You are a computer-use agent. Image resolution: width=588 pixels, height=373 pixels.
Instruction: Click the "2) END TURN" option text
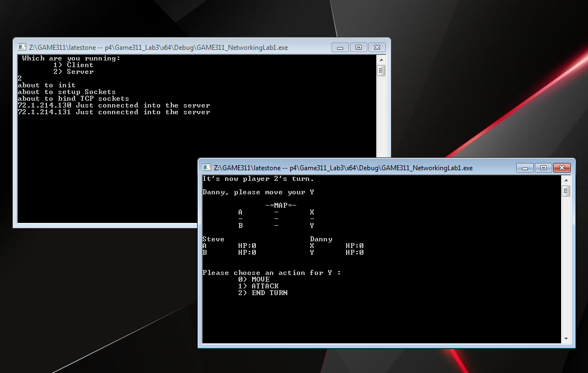tap(263, 293)
